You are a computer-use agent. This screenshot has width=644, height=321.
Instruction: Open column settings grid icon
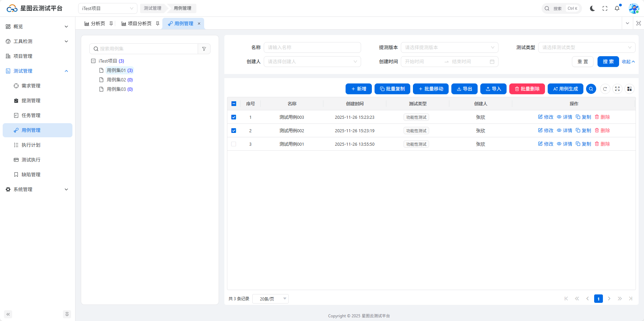tap(629, 89)
